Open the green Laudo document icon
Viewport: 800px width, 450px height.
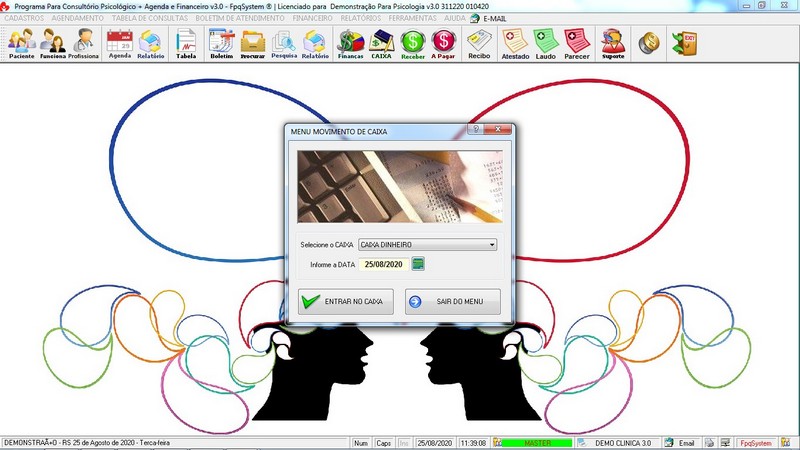545,44
